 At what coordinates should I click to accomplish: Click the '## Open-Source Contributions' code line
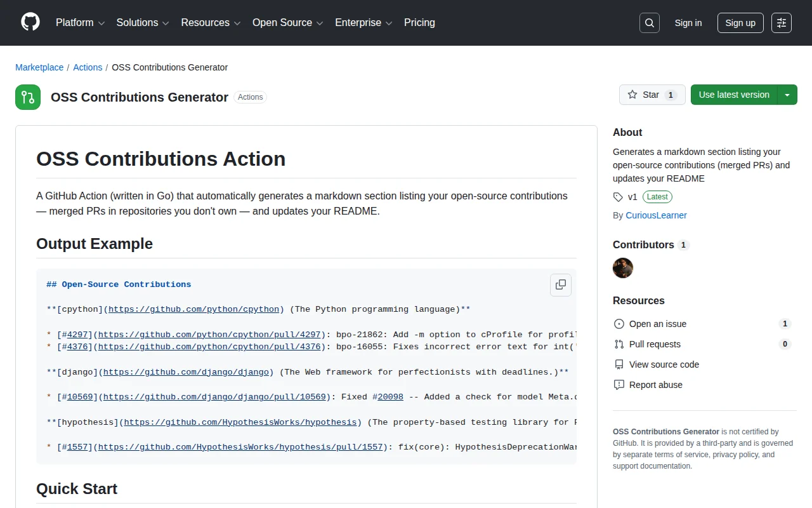119,284
